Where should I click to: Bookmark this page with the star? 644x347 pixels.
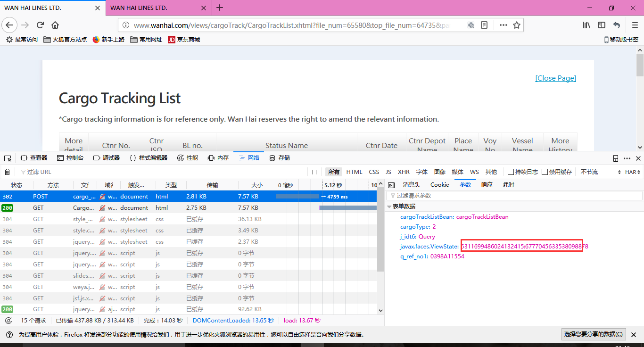pyautogui.click(x=517, y=25)
